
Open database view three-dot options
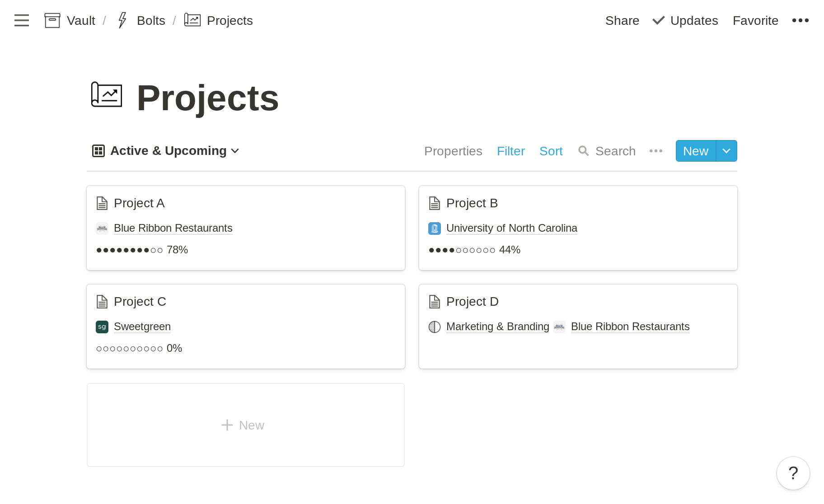click(x=655, y=151)
